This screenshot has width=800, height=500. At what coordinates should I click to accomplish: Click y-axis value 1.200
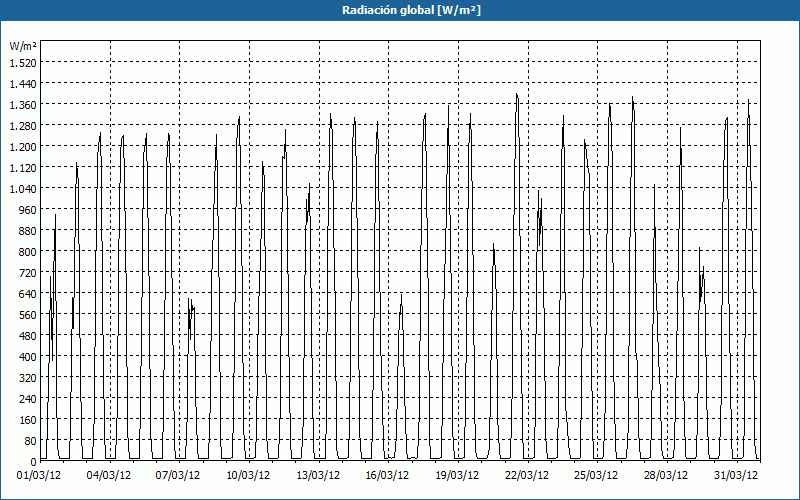[x=23, y=146]
